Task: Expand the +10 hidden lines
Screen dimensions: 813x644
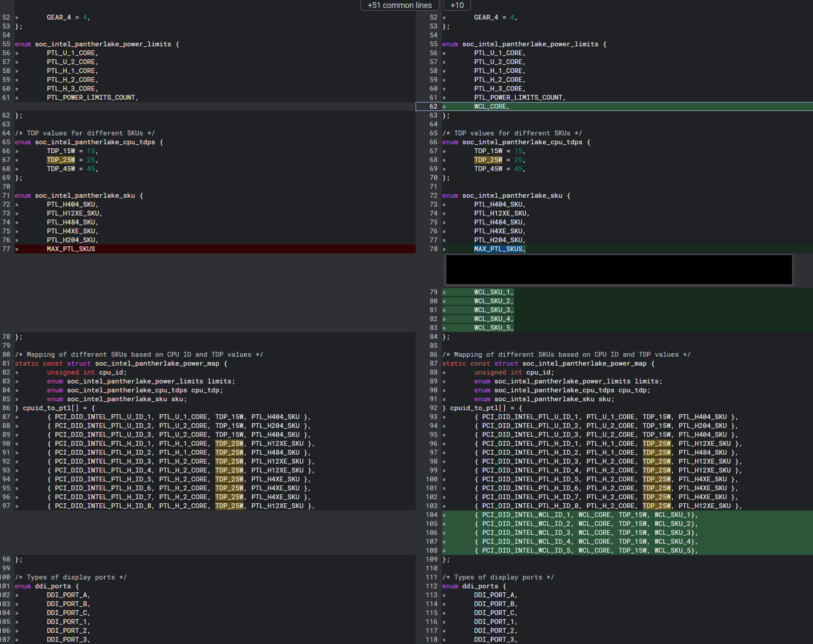Action: tap(457, 5)
